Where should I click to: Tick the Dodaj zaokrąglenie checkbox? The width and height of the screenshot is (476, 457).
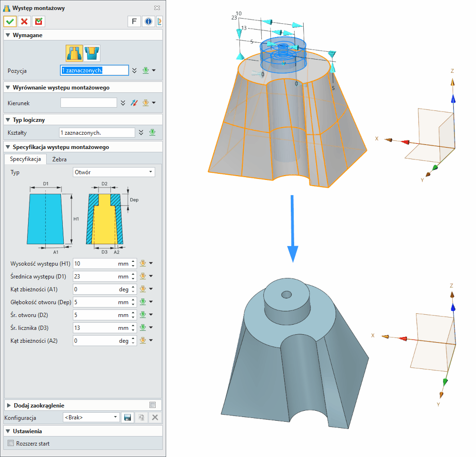tap(152, 405)
